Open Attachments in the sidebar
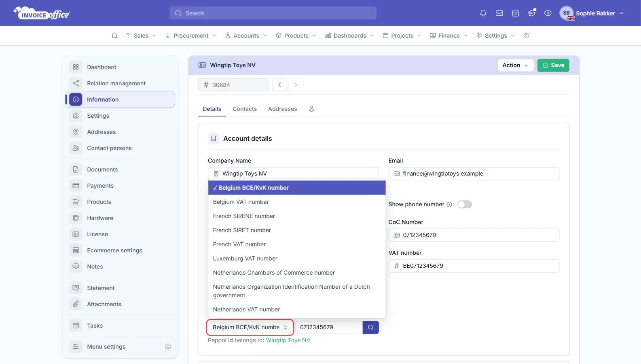641x364 pixels. 120,304
